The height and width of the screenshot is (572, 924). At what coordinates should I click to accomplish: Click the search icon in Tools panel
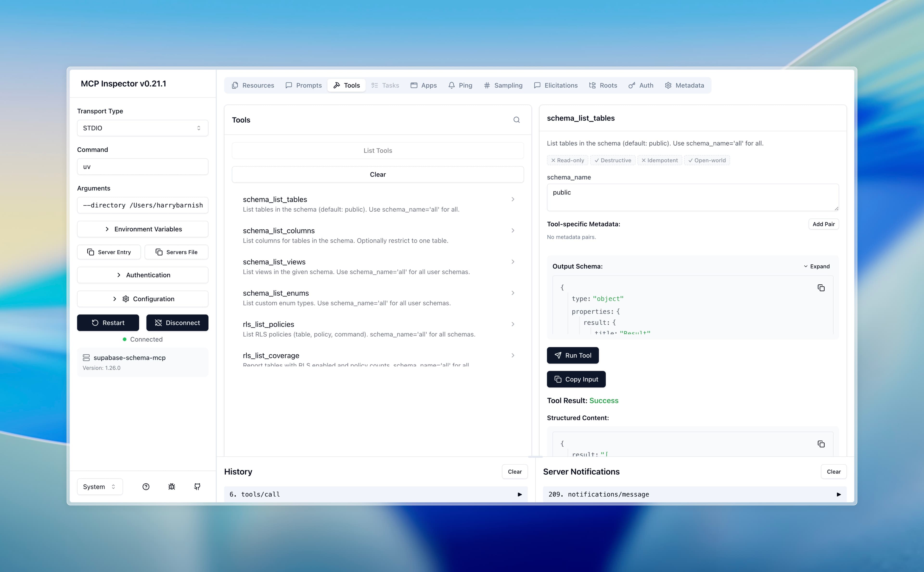pos(516,120)
